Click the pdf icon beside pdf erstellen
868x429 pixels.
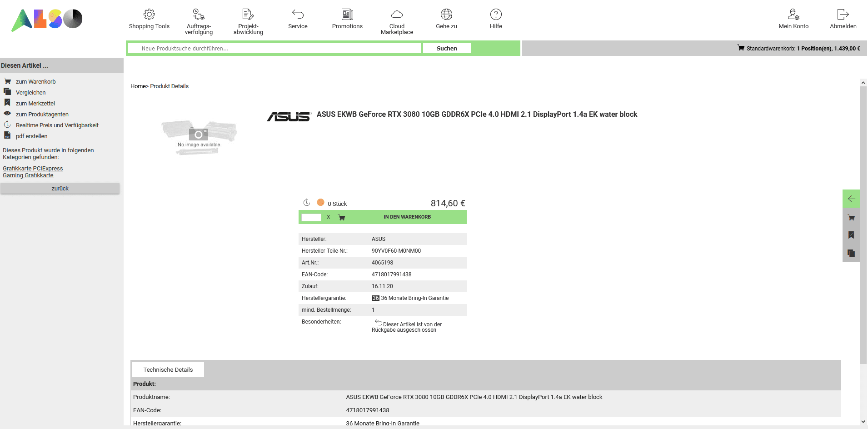7,135
